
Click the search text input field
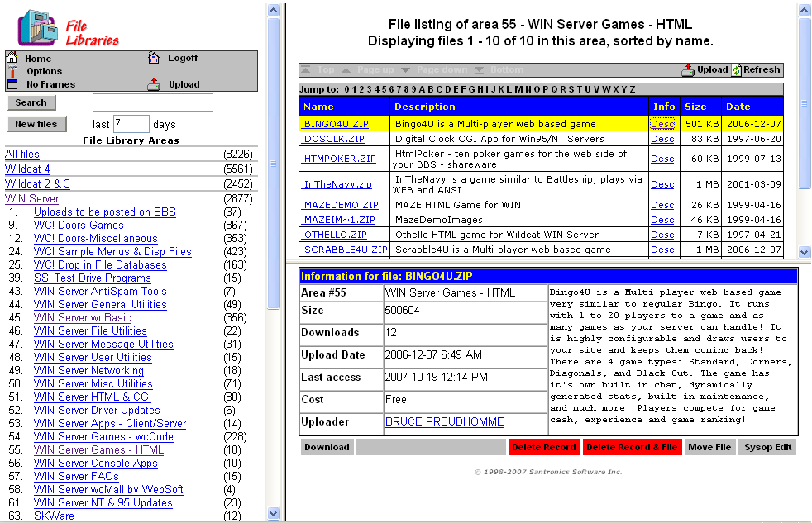coord(152,102)
